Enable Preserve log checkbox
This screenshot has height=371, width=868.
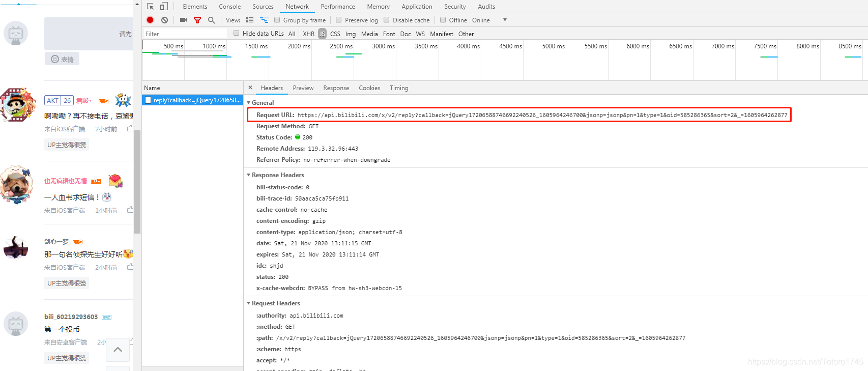click(x=339, y=20)
